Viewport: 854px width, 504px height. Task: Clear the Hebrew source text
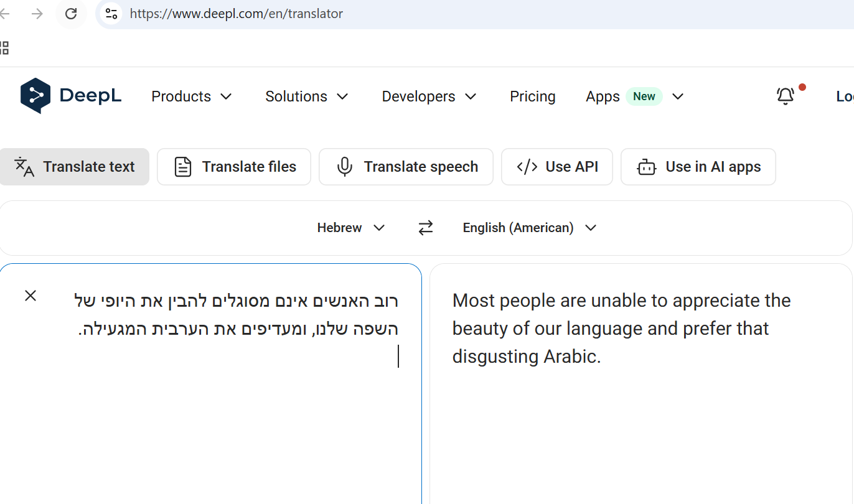pyautogui.click(x=30, y=296)
